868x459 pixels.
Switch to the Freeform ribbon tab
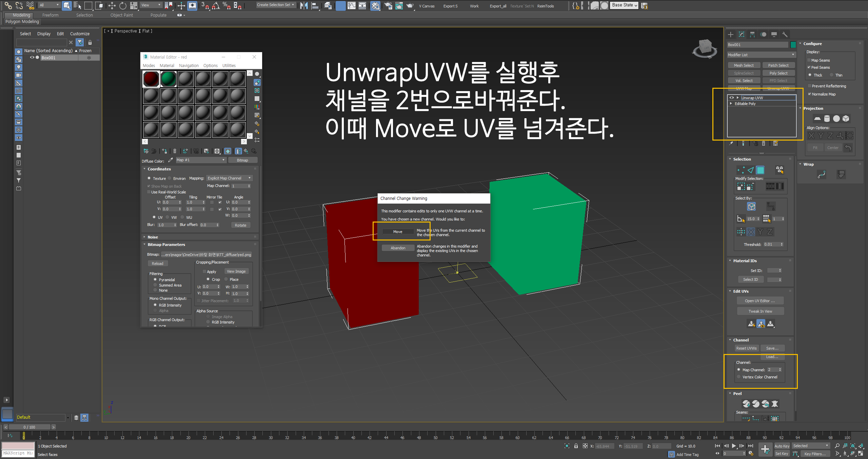point(50,15)
